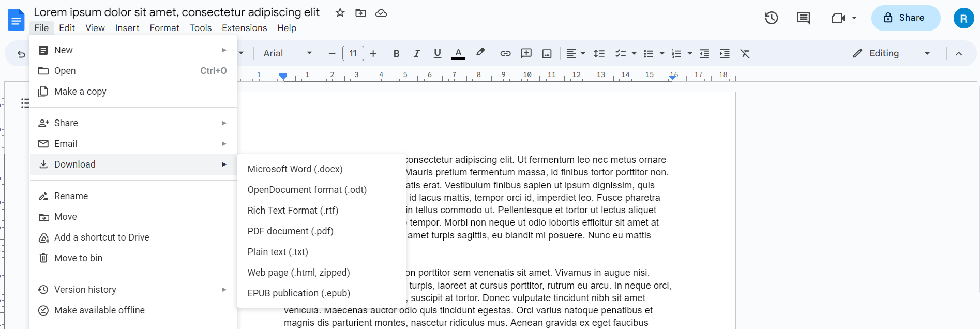The width and height of the screenshot is (980, 329).
Task: Toggle Make available offline
Action: (x=133, y=310)
